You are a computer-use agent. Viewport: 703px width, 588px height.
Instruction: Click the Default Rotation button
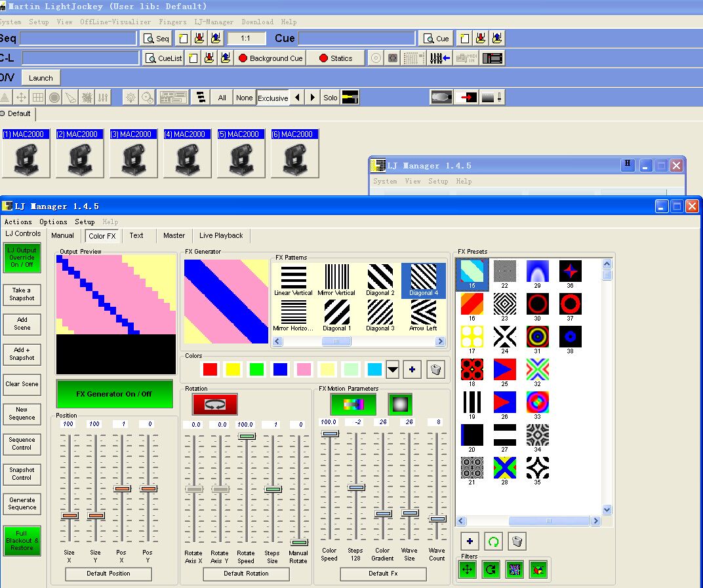coord(246,574)
